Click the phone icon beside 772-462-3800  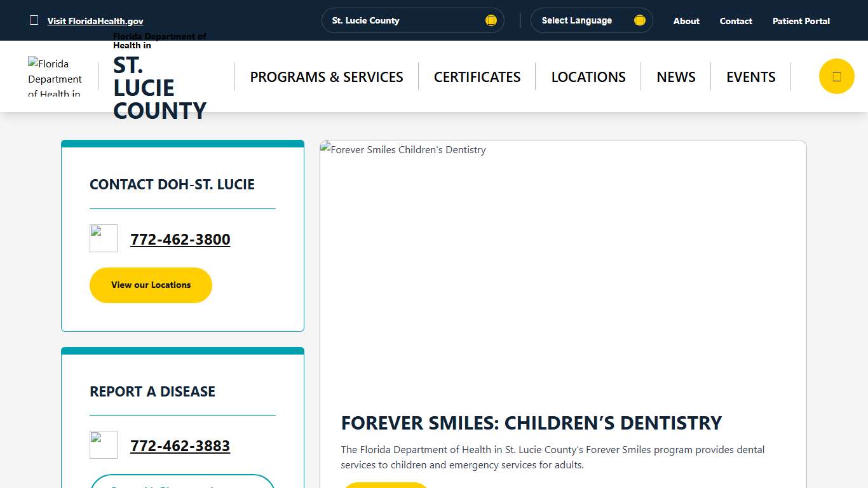click(x=104, y=238)
